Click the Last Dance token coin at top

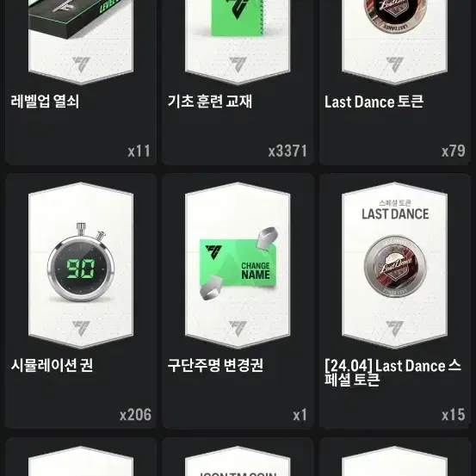tap(395, 14)
